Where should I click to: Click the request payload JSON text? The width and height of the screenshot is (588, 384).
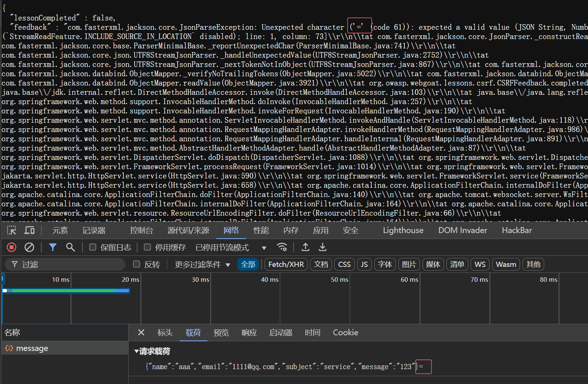[284, 367]
